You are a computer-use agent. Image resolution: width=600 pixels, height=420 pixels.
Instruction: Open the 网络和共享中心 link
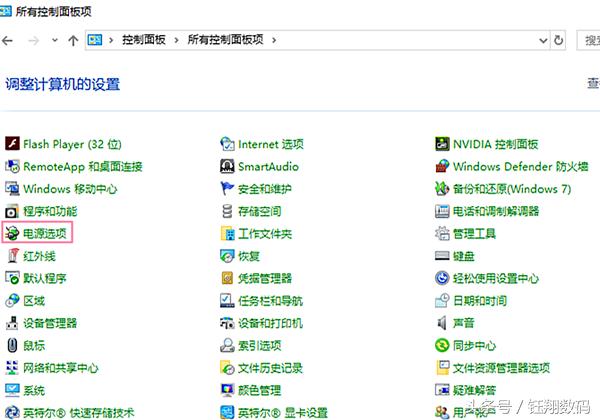coord(60,368)
